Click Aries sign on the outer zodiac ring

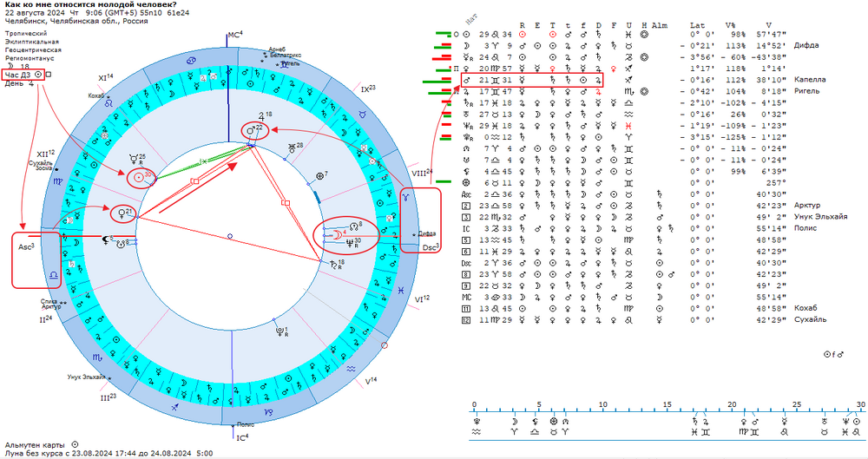(x=405, y=197)
